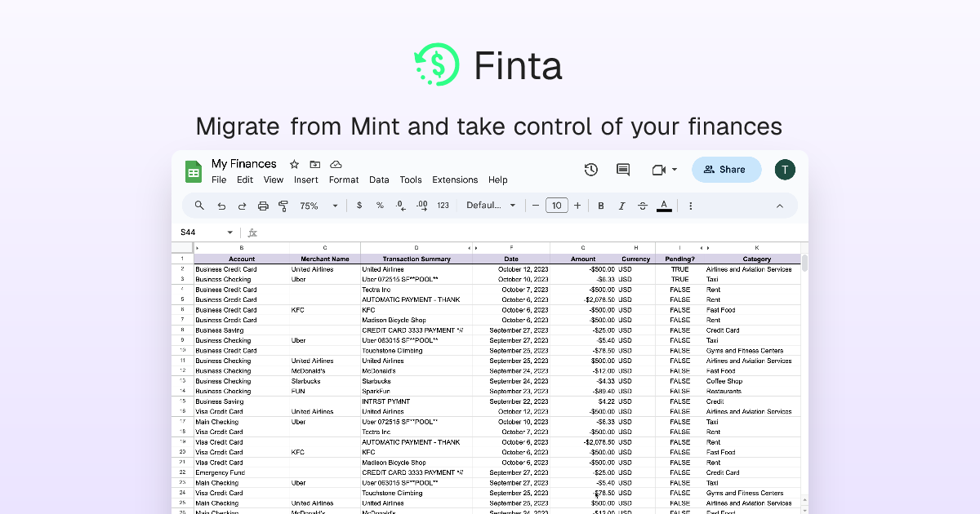Screen dimensions: 980x514
Task: Select the Amount header cell
Action: (x=583, y=259)
